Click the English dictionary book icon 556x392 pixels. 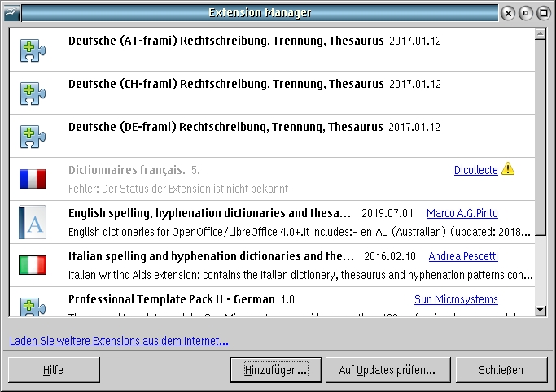pos(33,222)
